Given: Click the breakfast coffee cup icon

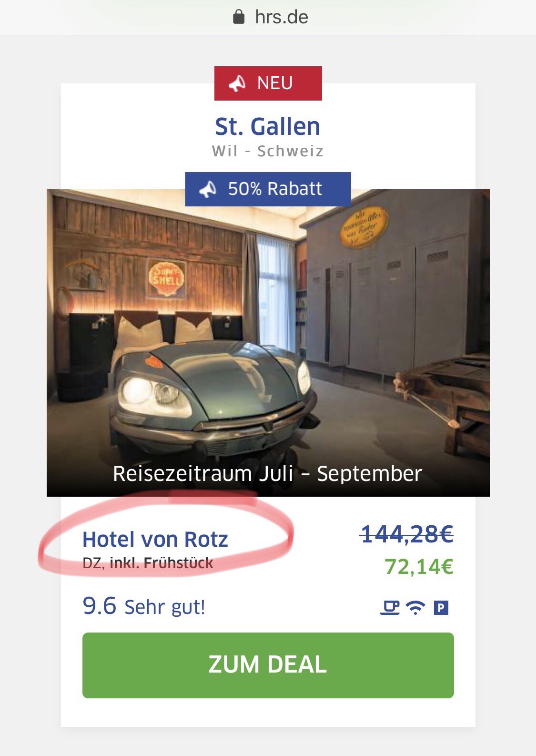Looking at the screenshot, I should click(x=390, y=607).
